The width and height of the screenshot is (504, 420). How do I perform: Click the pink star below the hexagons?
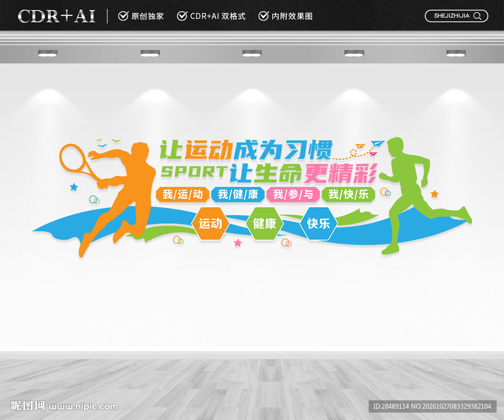(x=238, y=243)
